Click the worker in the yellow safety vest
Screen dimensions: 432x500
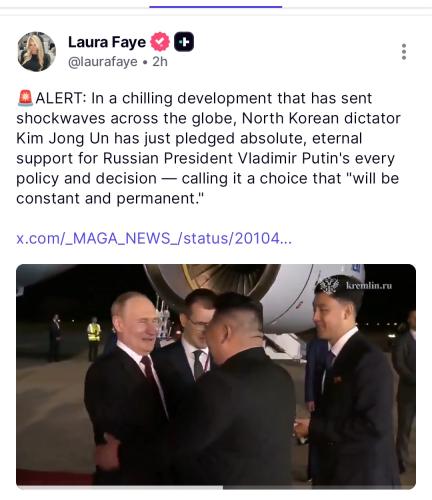tap(94, 337)
